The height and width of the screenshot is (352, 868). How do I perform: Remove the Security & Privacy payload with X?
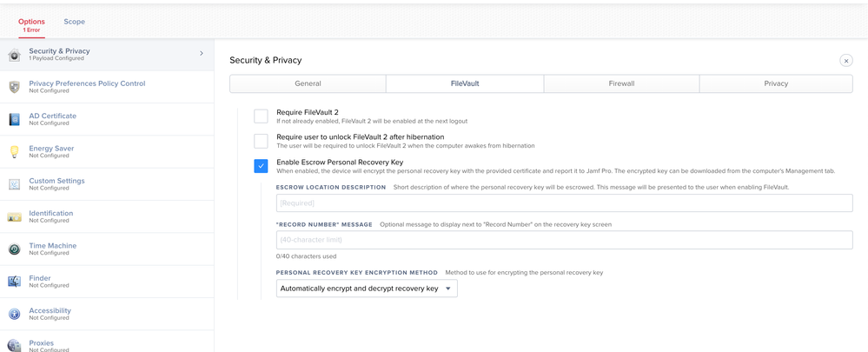point(846,60)
